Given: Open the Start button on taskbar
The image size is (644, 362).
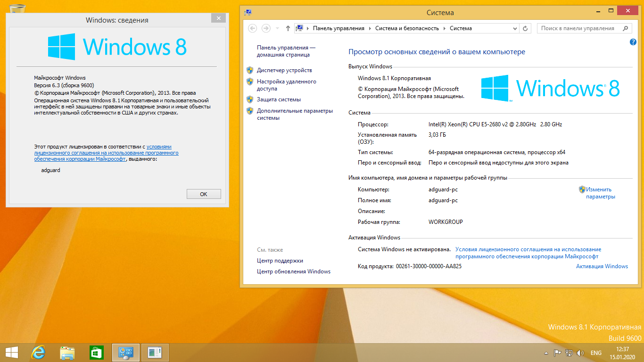Looking at the screenshot, I should click(11, 353).
